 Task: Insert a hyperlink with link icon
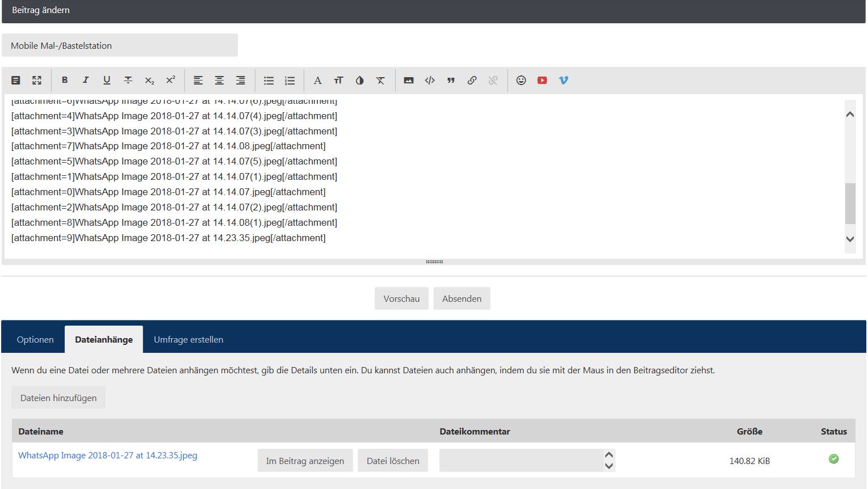(x=472, y=81)
